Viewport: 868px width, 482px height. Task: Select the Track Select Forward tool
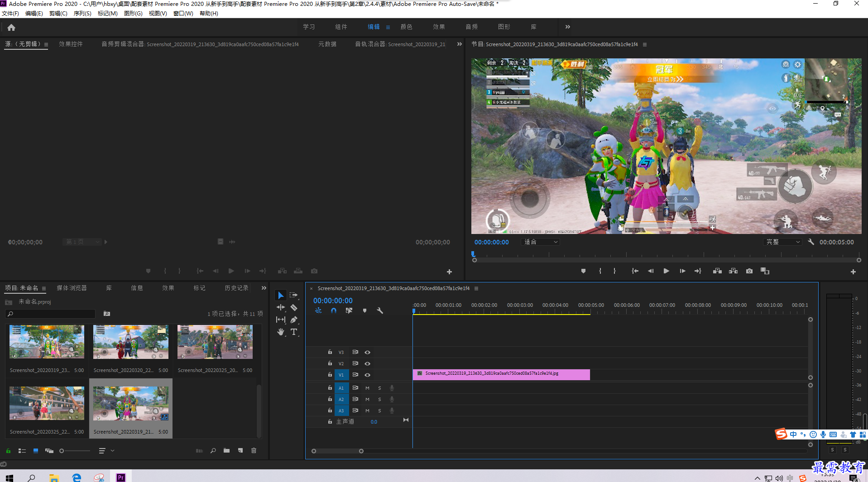[x=294, y=295]
